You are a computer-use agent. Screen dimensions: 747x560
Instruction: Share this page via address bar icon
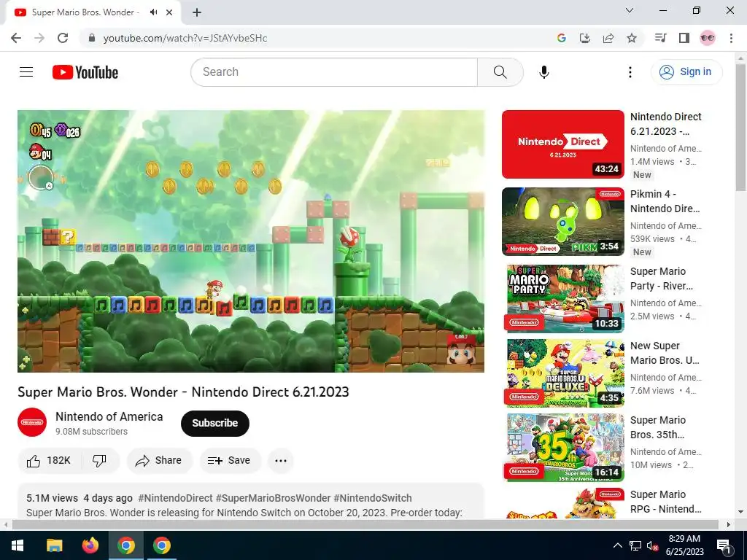[x=608, y=38]
